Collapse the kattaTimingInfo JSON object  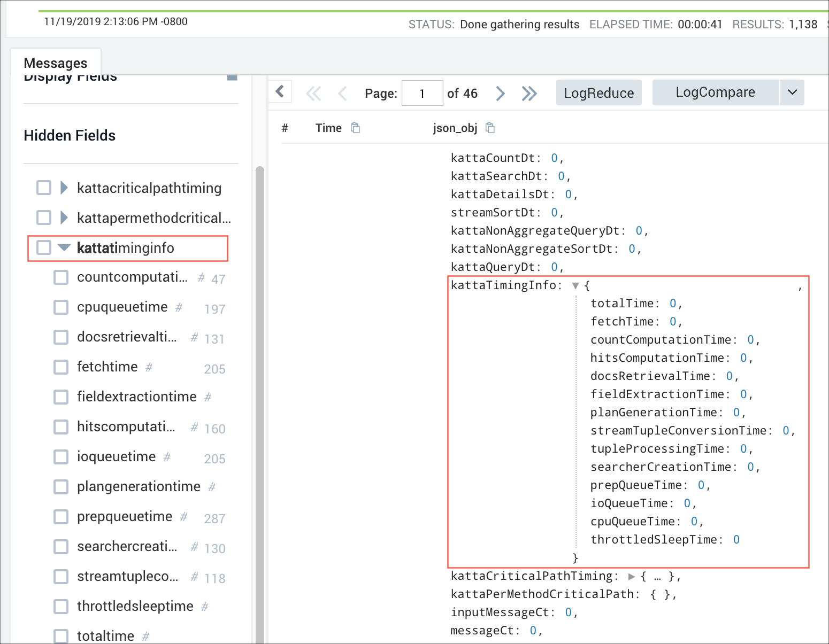click(575, 285)
